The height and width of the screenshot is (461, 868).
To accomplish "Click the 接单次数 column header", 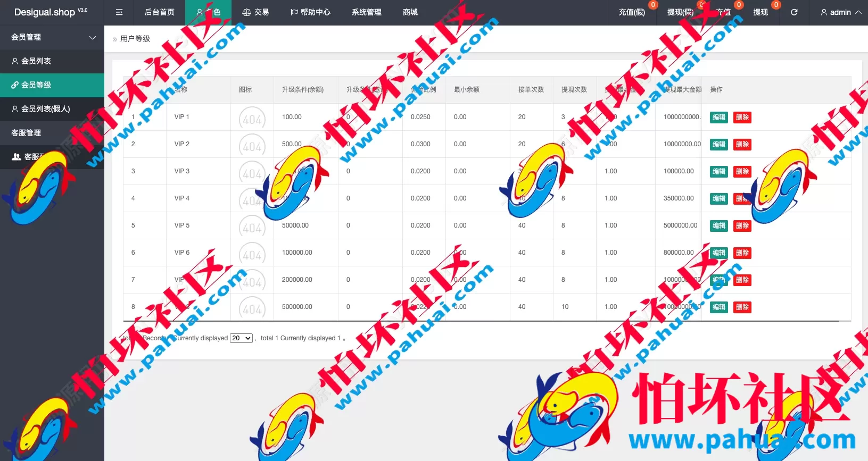I will pos(531,89).
